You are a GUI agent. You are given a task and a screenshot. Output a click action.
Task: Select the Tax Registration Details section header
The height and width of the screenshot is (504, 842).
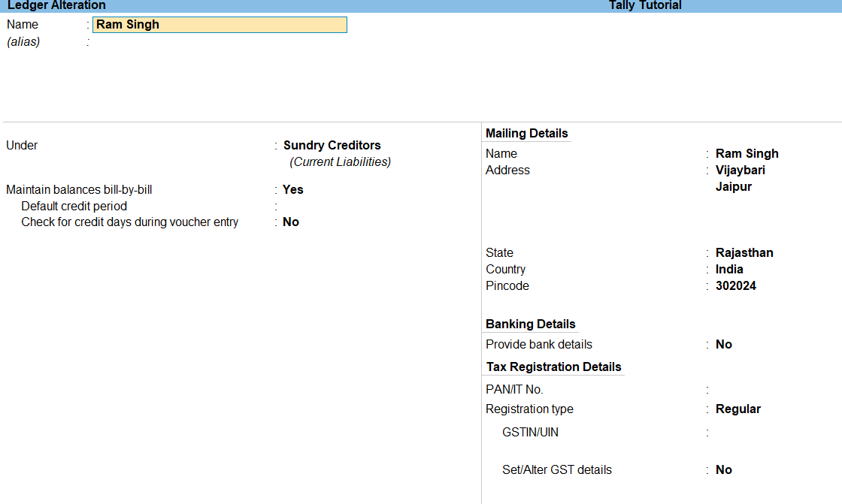tap(553, 367)
